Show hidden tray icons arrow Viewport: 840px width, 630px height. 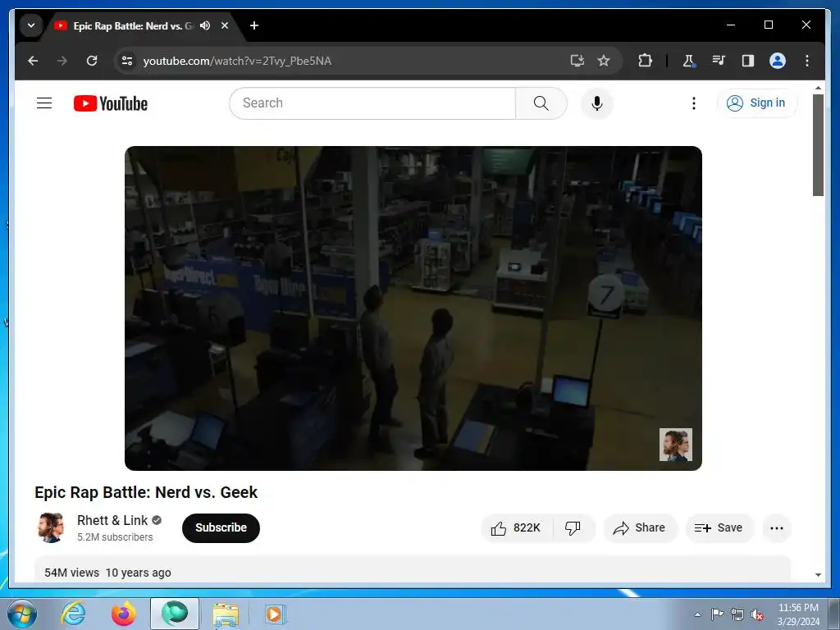697,614
